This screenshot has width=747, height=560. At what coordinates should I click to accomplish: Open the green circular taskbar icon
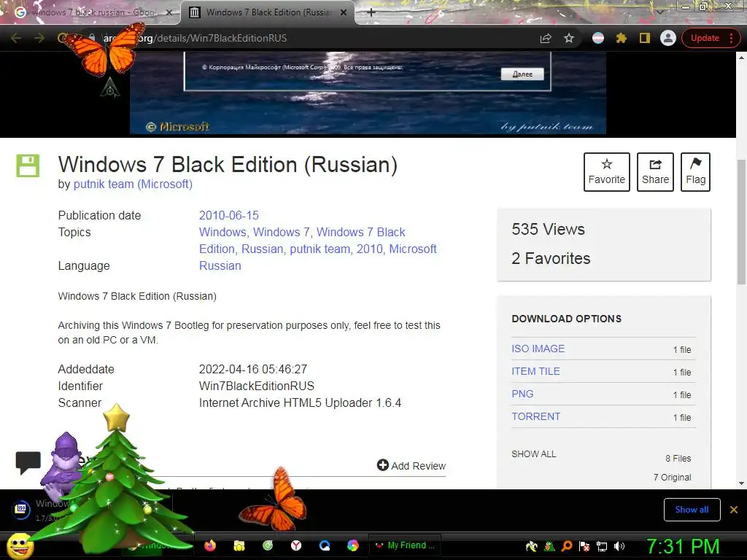pos(267,545)
